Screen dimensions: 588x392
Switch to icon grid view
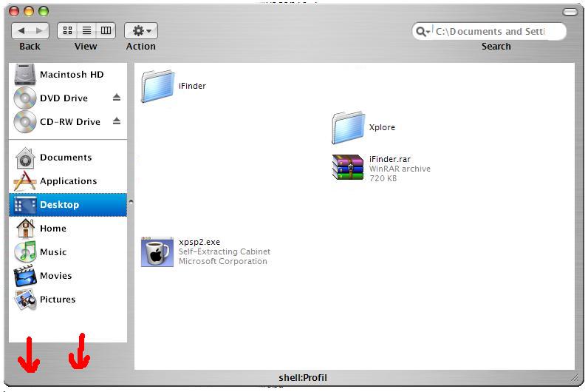click(67, 30)
